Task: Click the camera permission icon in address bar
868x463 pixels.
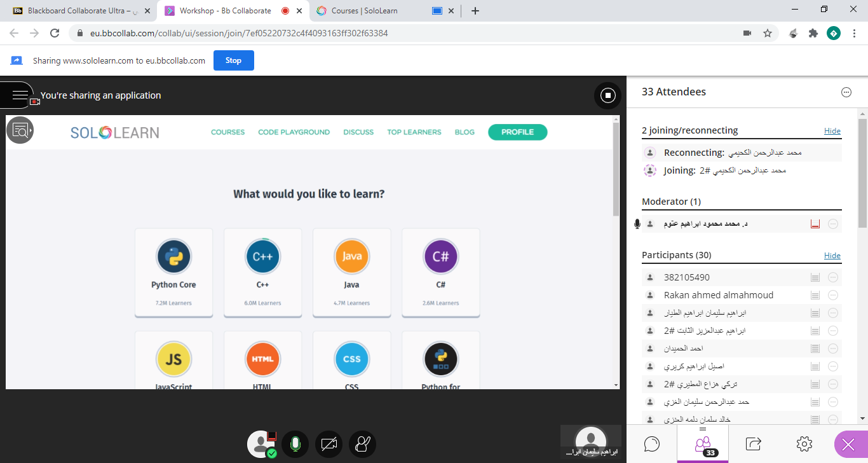Action: [747, 33]
